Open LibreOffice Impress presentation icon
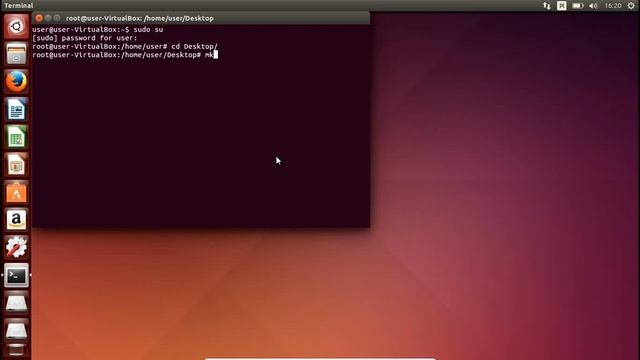The image size is (640, 360). (16, 164)
